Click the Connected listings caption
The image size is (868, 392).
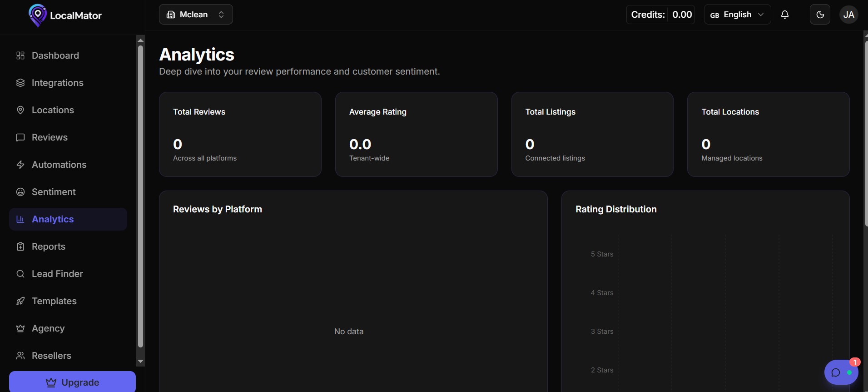[x=555, y=158]
